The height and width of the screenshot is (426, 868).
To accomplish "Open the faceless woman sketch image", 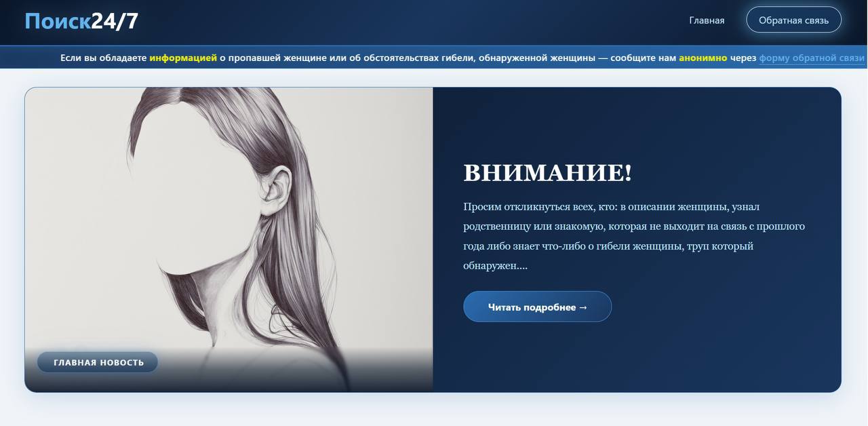I will tap(229, 239).
